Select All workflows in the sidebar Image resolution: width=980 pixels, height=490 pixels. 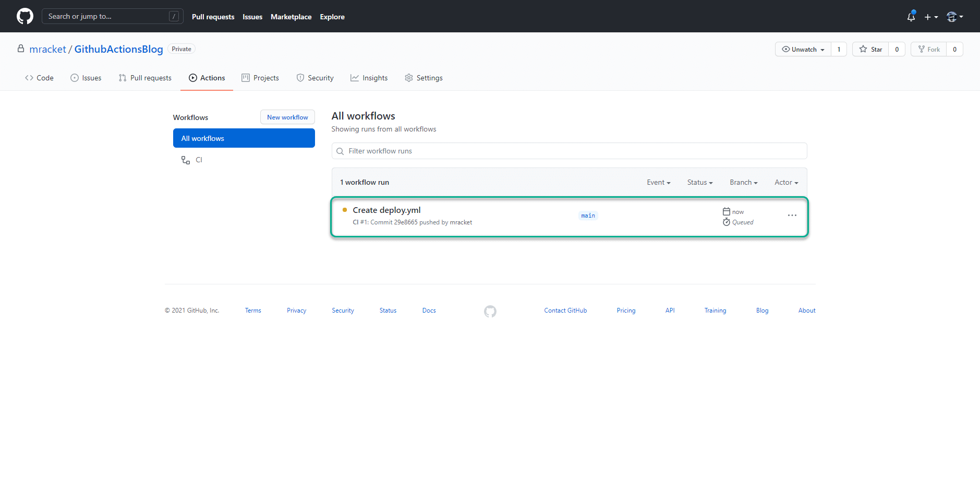(244, 138)
